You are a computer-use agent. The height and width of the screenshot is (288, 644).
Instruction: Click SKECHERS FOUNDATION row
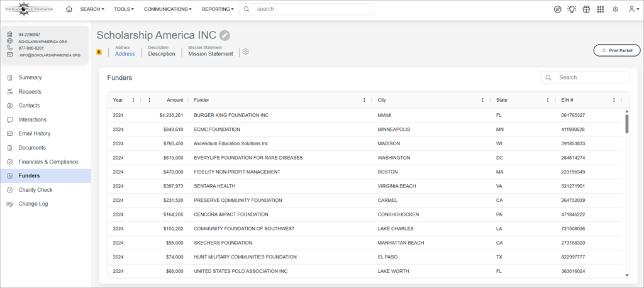(365, 243)
